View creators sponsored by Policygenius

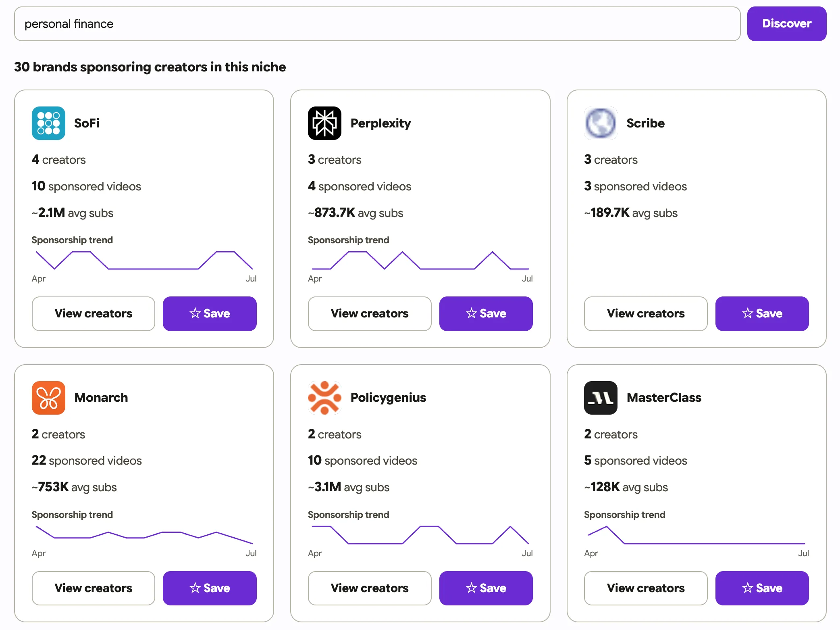(x=370, y=588)
